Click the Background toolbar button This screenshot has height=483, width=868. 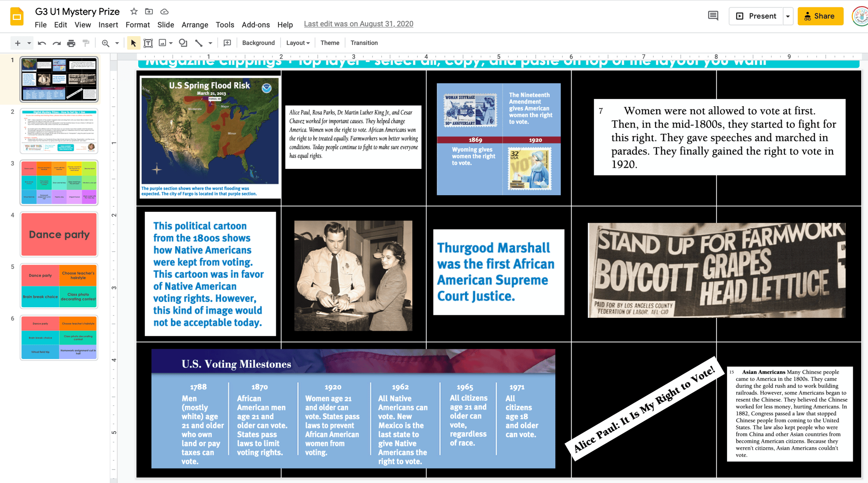pos(258,43)
